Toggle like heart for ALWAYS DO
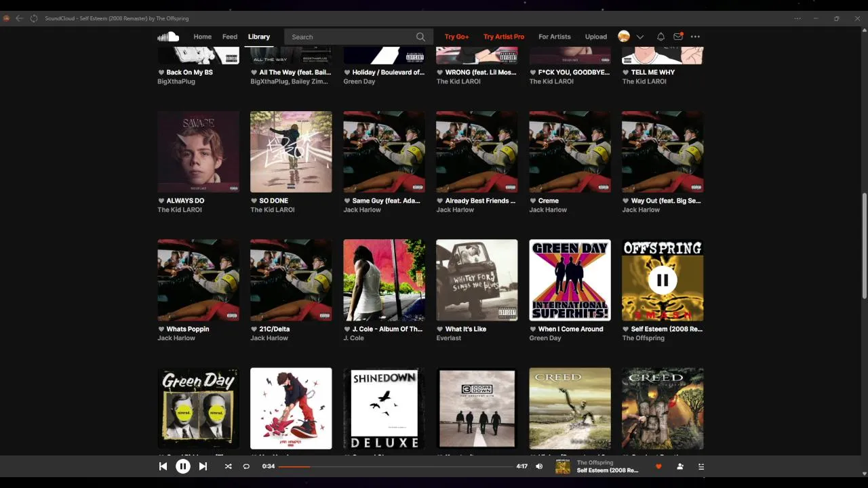Screen dimensions: 868x488 (161, 201)
